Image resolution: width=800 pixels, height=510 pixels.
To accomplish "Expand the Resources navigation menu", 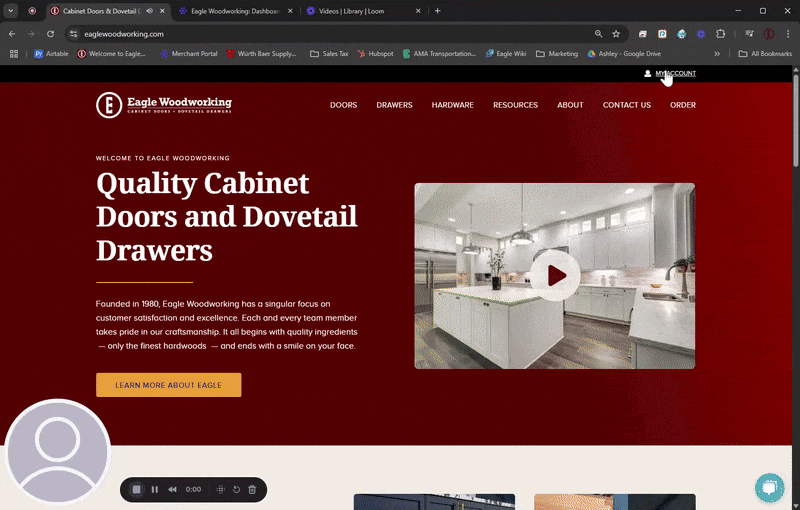I will pos(515,105).
